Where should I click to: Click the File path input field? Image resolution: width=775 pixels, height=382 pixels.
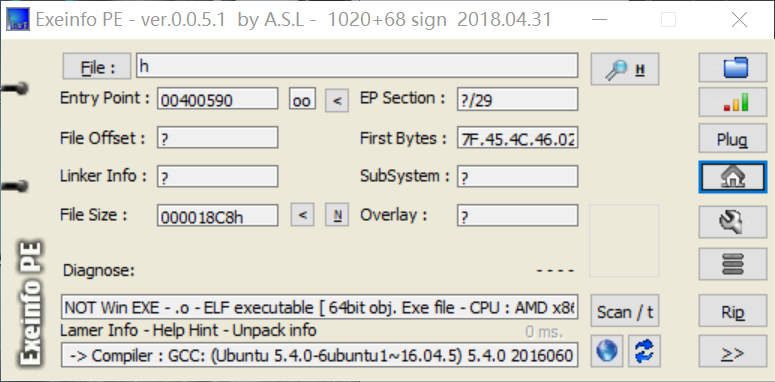click(357, 66)
